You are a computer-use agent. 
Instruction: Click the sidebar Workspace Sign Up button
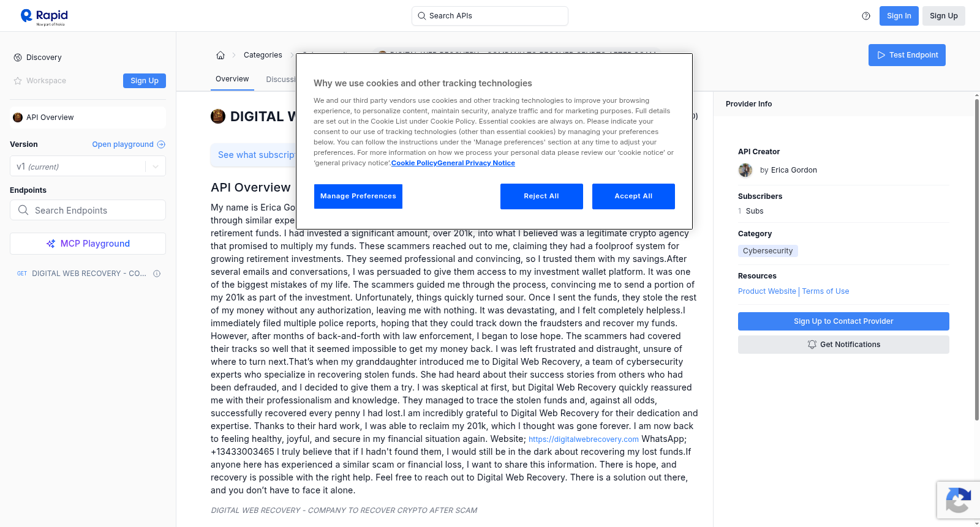point(145,81)
